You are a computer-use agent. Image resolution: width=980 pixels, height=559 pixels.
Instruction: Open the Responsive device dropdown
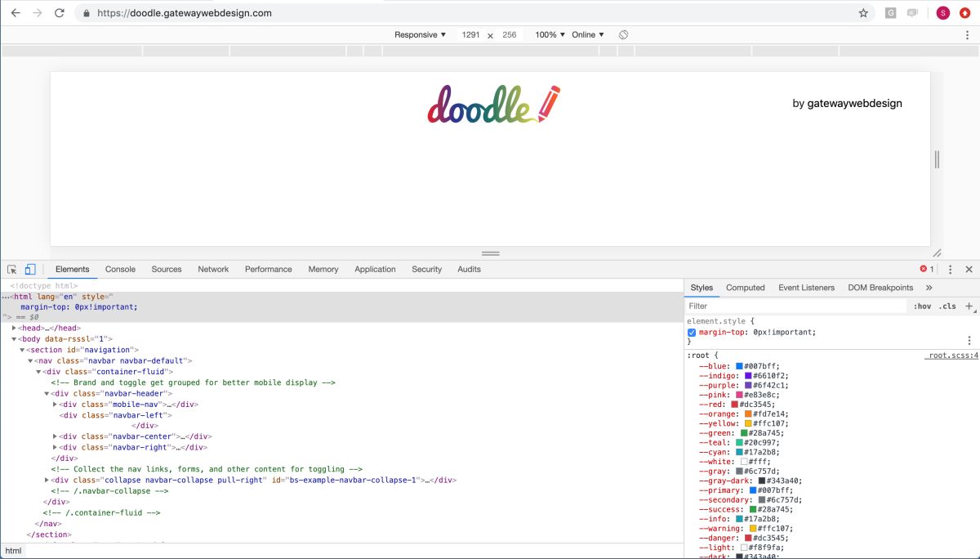(x=421, y=35)
